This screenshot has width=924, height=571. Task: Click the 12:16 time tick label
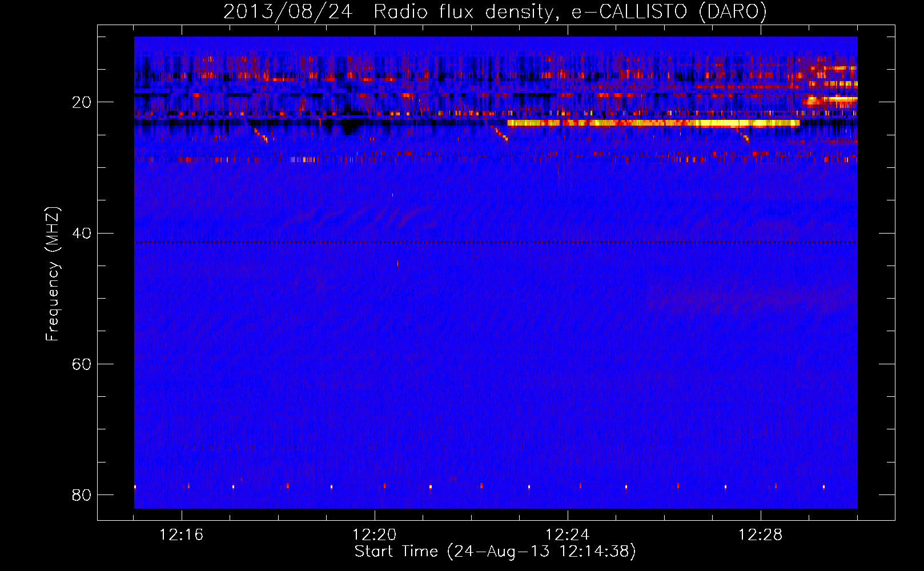(181, 535)
